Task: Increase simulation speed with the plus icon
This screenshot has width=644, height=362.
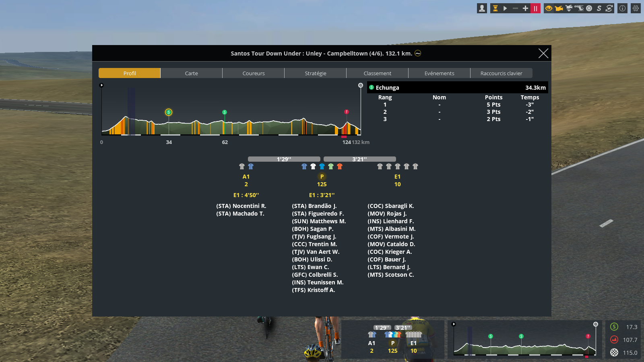Action: [525, 8]
